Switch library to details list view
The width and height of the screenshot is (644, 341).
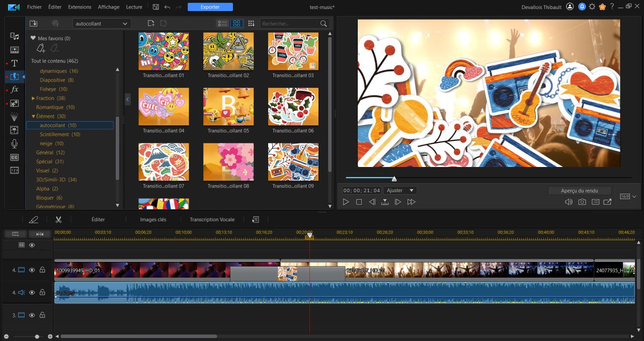click(222, 24)
